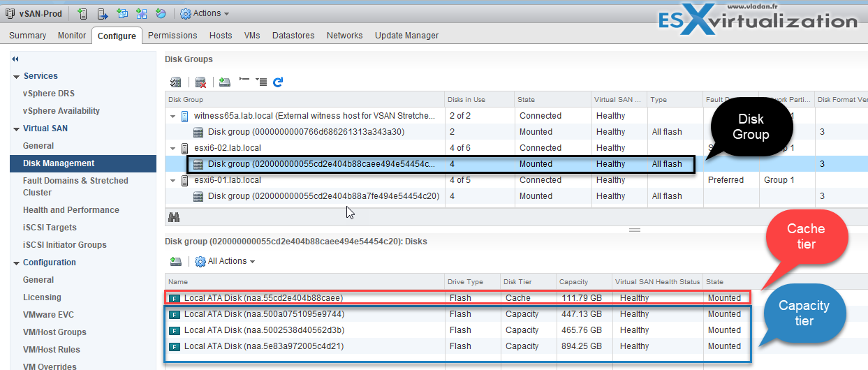Click the add disk icon above disks list
Image resolution: width=868 pixels, height=370 pixels.
(175, 261)
